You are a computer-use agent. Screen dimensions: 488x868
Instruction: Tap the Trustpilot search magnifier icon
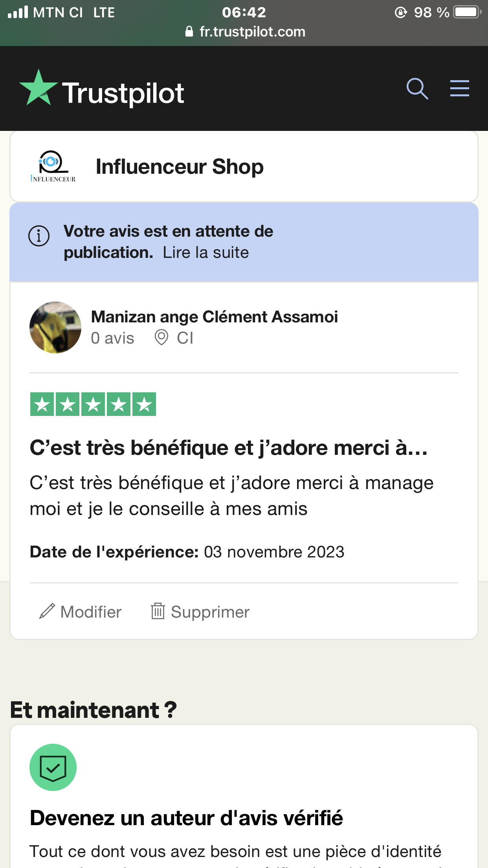point(417,88)
